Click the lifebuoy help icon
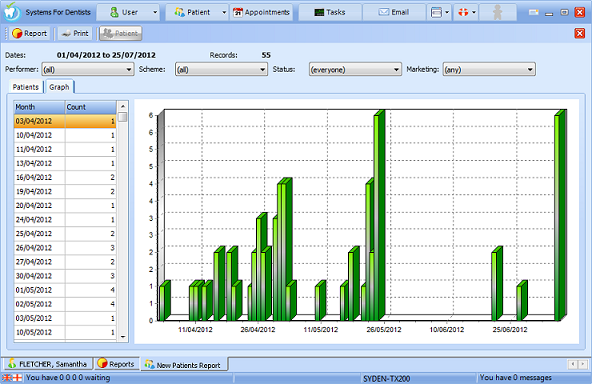 click(463, 12)
